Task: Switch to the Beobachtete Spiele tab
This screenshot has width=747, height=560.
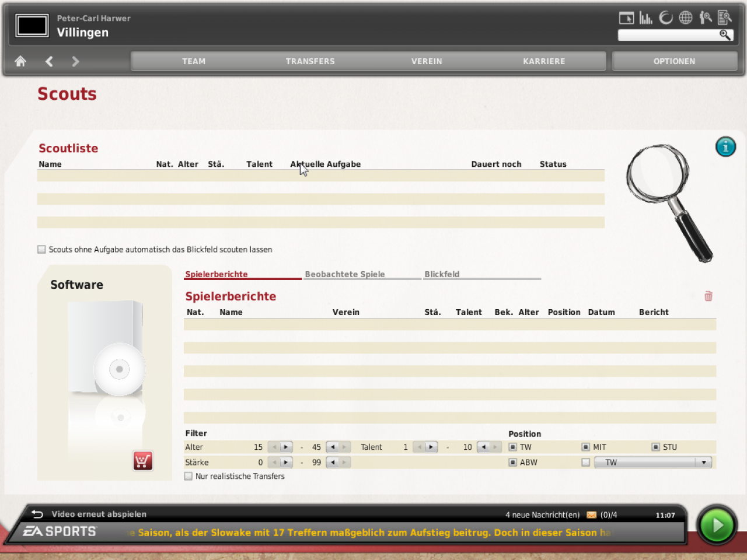Action: click(x=345, y=274)
